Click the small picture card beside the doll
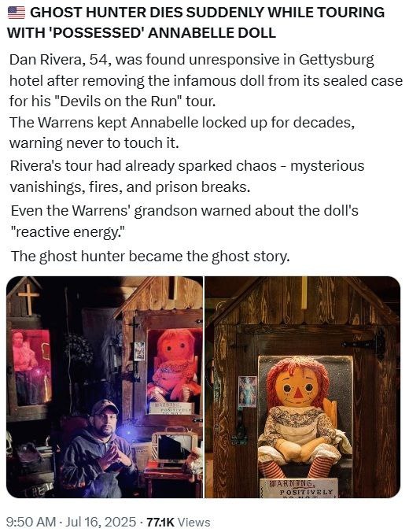409x532 pixels. point(247,391)
